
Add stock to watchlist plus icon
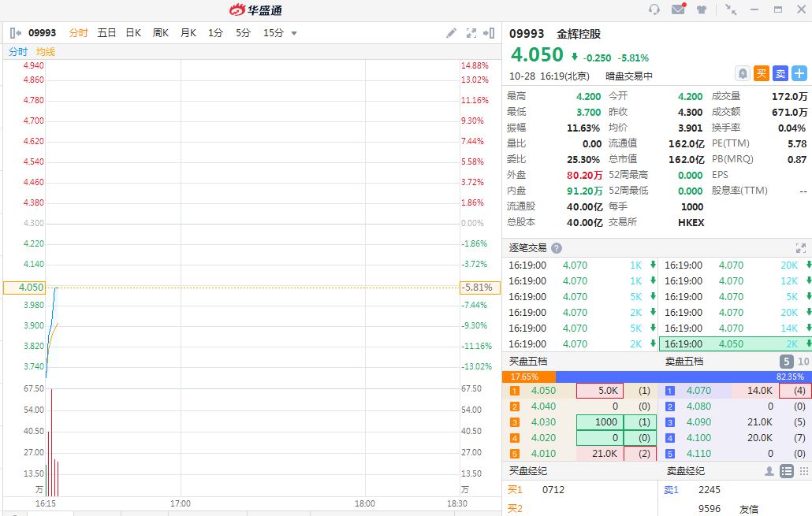(x=799, y=73)
